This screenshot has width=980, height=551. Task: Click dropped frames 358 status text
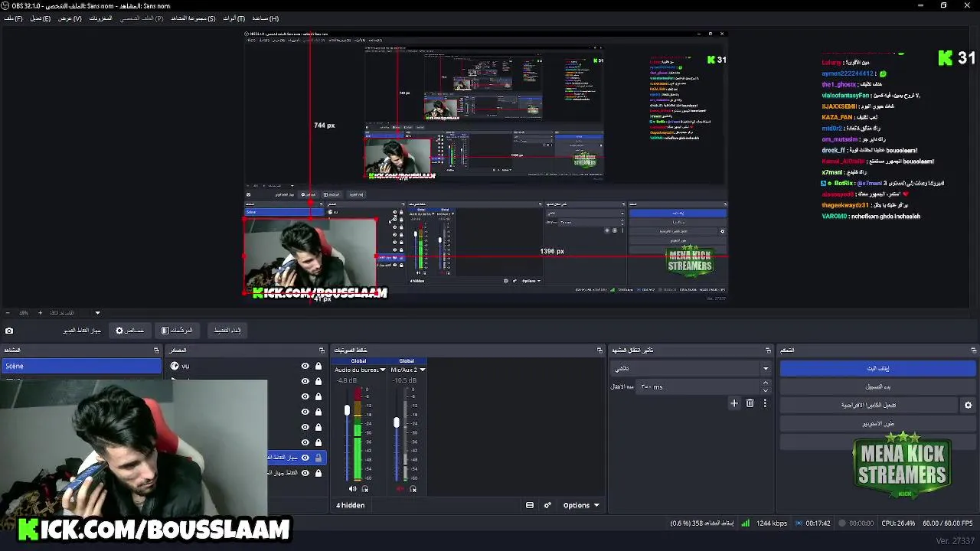point(702,523)
